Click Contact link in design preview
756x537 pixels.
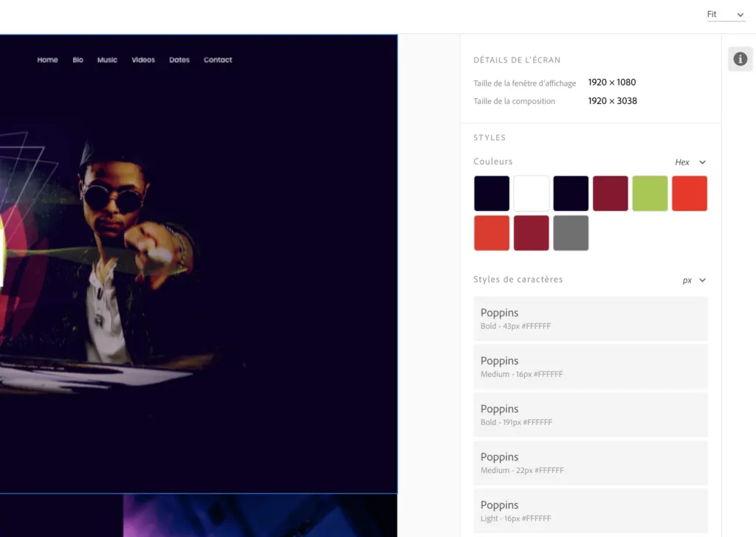[218, 60]
